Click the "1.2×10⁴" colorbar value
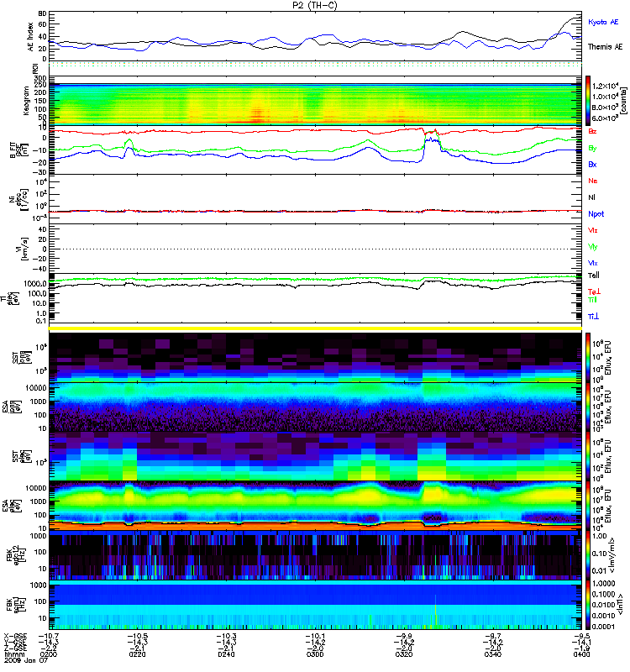Screen dimensions: 630x672 [x=605, y=86]
